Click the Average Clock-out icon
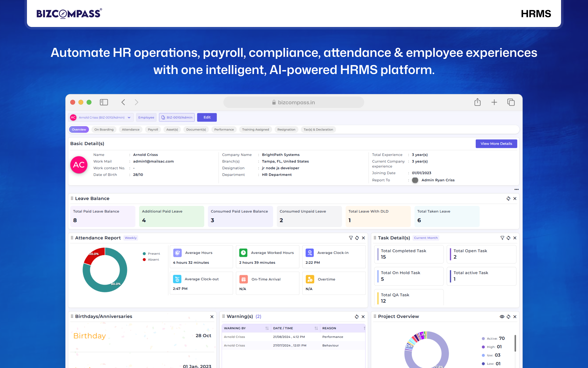The image size is (588, 368). pyautogui.click(x=177, y=279)
